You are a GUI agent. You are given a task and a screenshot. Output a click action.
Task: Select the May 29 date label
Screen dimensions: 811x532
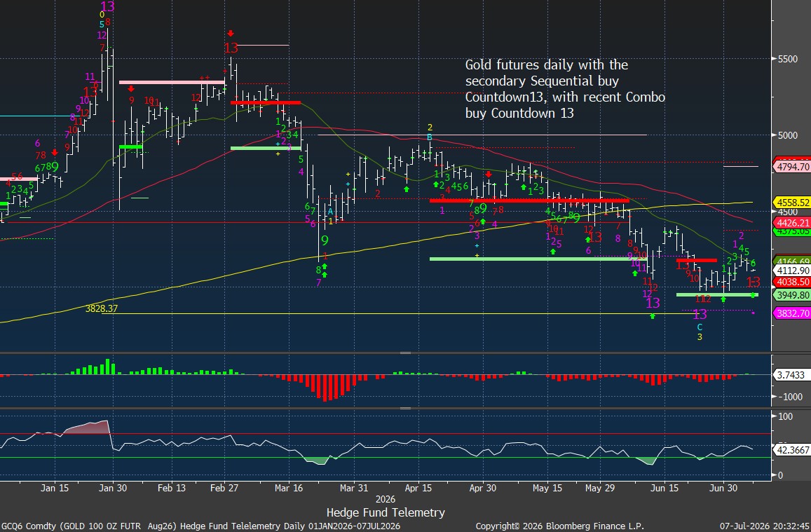pos(600,488)
